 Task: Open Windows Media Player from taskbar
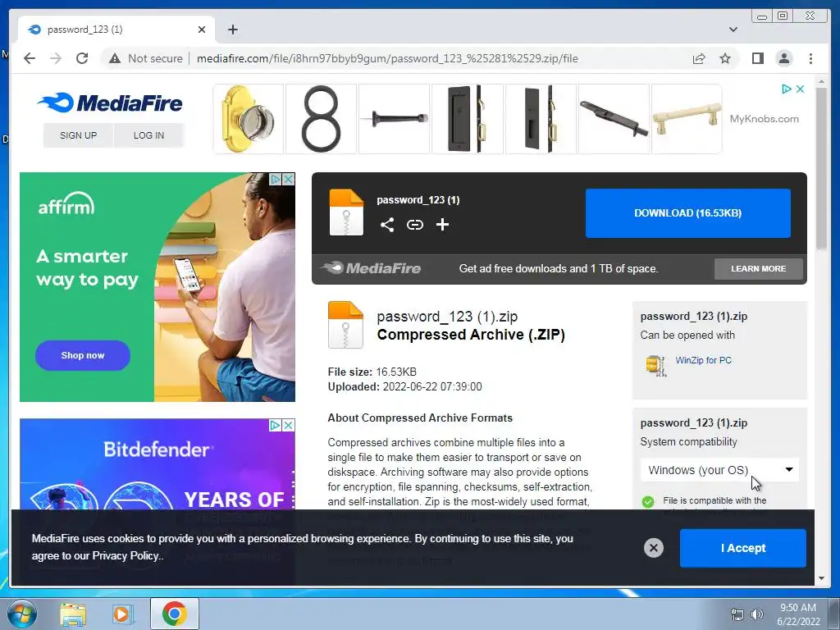(123, 614)
